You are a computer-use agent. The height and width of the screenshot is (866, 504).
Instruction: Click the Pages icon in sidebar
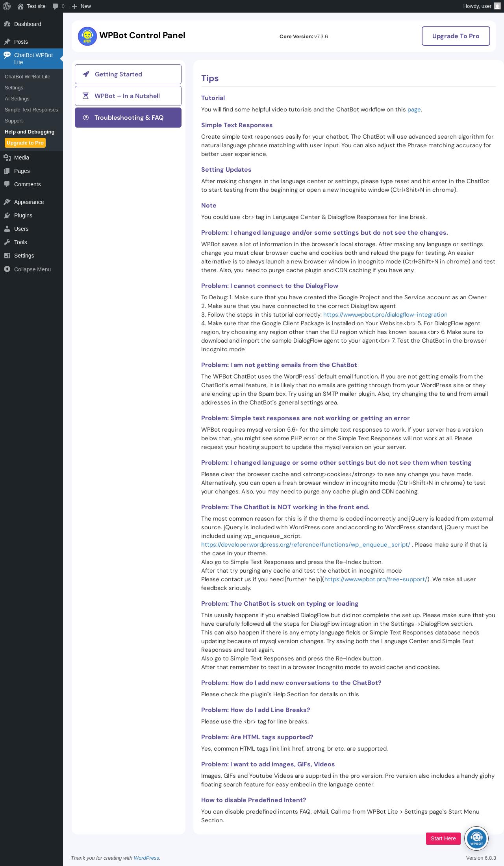coord(7,171)
